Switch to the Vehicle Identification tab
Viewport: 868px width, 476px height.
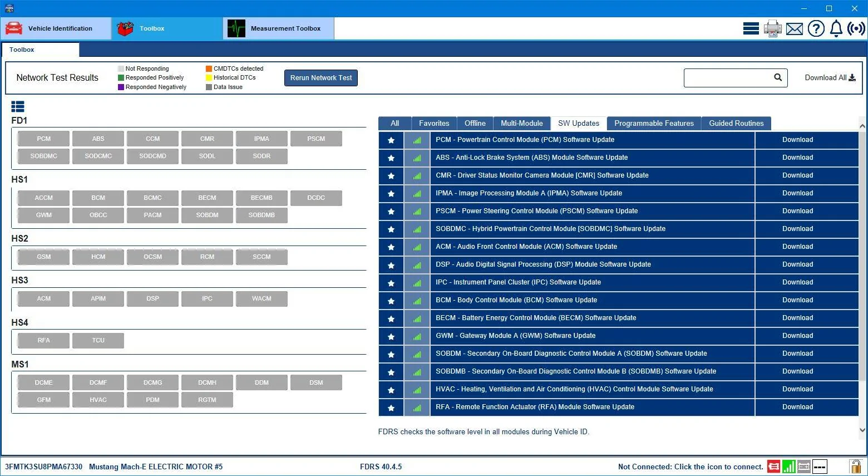56,28
